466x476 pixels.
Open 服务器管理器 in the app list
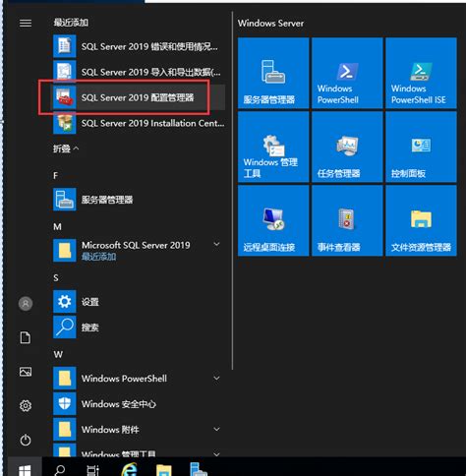pyautogui.click(x=139, y=200)
